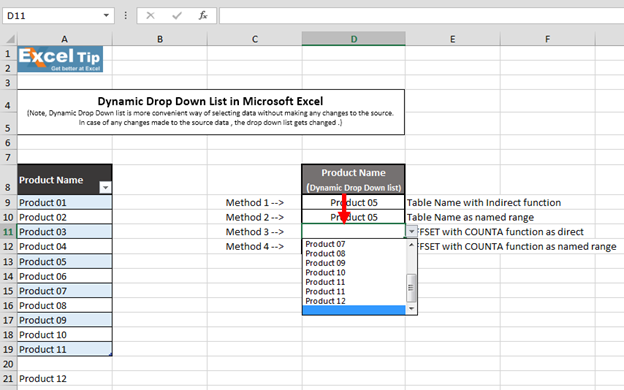Select column E header
The height and width of the screenshot is (390, 624).
452,39
